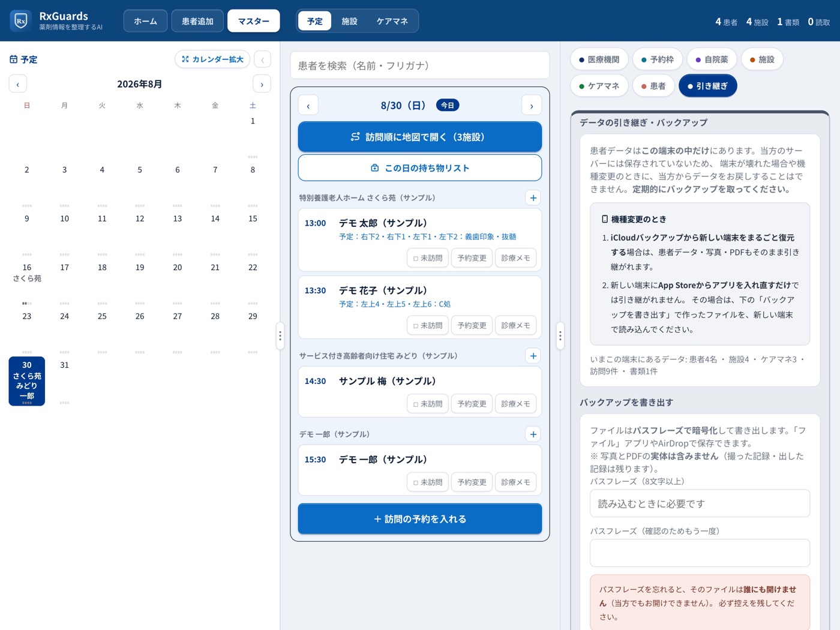Open 患者 master category chip

653,86
